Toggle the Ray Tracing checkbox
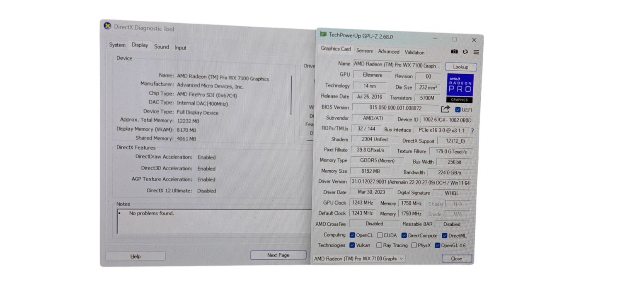Image resolution: width=644 pixels, height=290 pixels. [379, 245]
